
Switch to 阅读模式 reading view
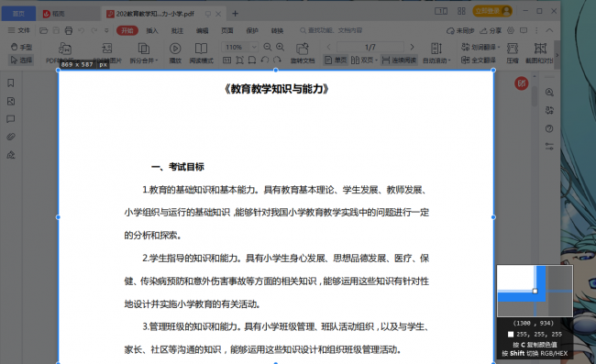pos(201,52)
